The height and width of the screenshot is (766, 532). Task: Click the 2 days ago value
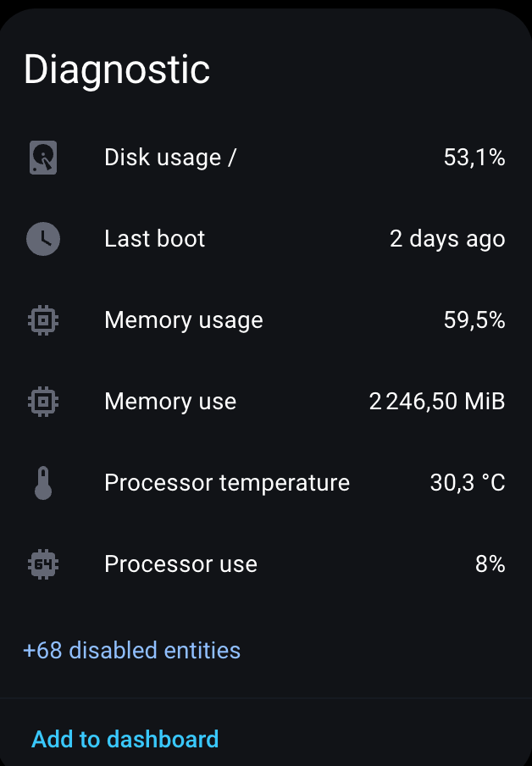click(x=447, y=239)
